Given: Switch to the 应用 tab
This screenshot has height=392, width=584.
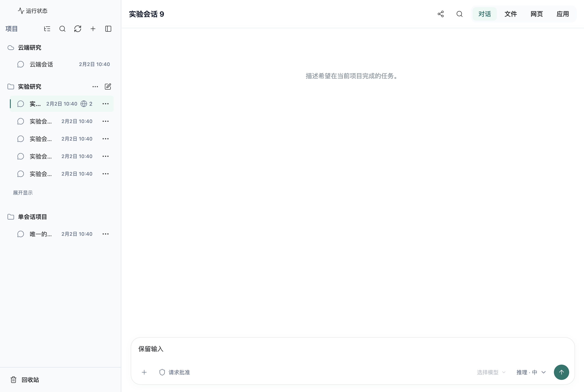Looking at the screenshot, I should pos(562,14).
